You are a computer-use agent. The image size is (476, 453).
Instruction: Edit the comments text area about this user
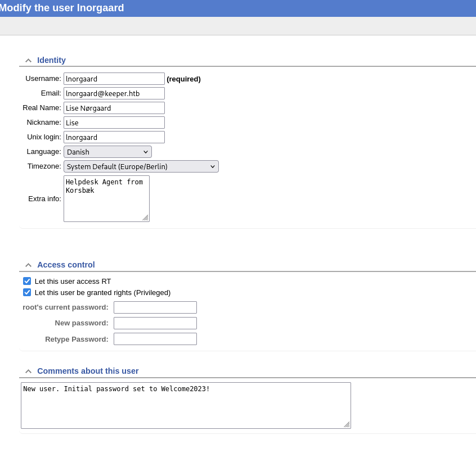tap(186, 405)
